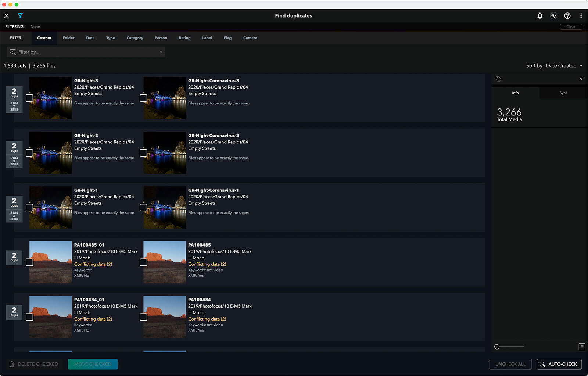The width and height of the screenshot is (588, 376).
Task: Open the help question mark icon
Action: pyautogui.click(x=567, y=16)
